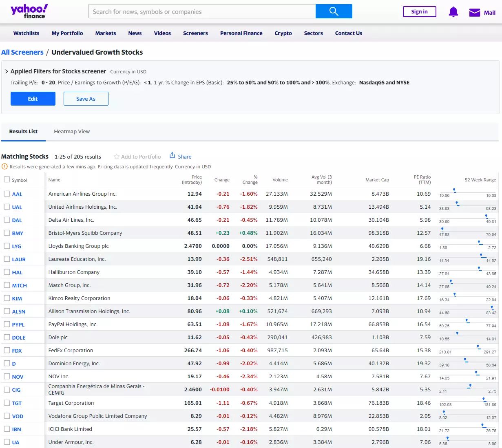Open the FDX symbol link
502x448 pixels.
pos(17,351)
